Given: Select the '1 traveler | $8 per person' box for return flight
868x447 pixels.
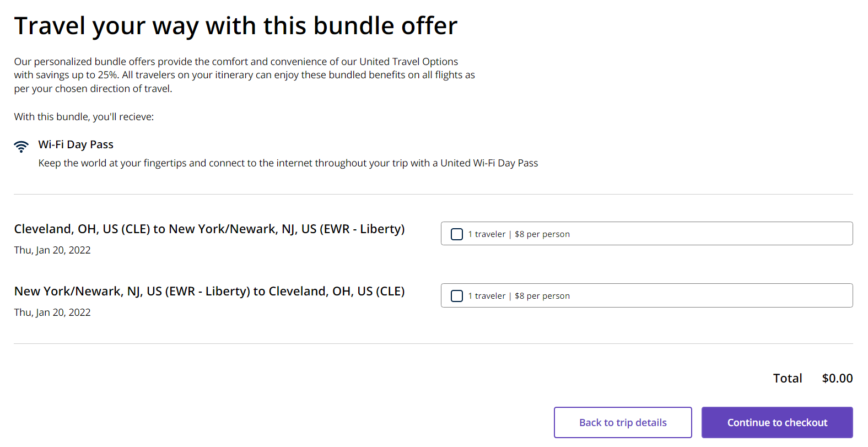Looking at the screenshot, I should point(647,295).
